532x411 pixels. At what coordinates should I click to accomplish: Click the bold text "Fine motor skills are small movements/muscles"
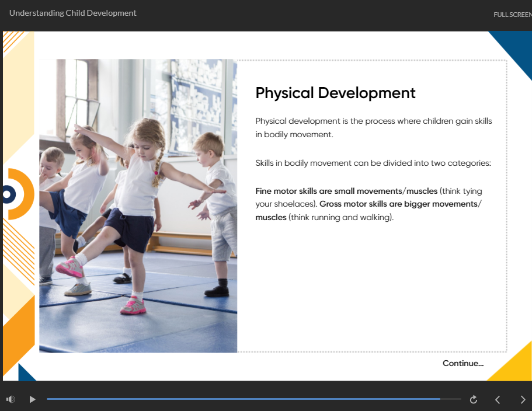click(346, 191)
